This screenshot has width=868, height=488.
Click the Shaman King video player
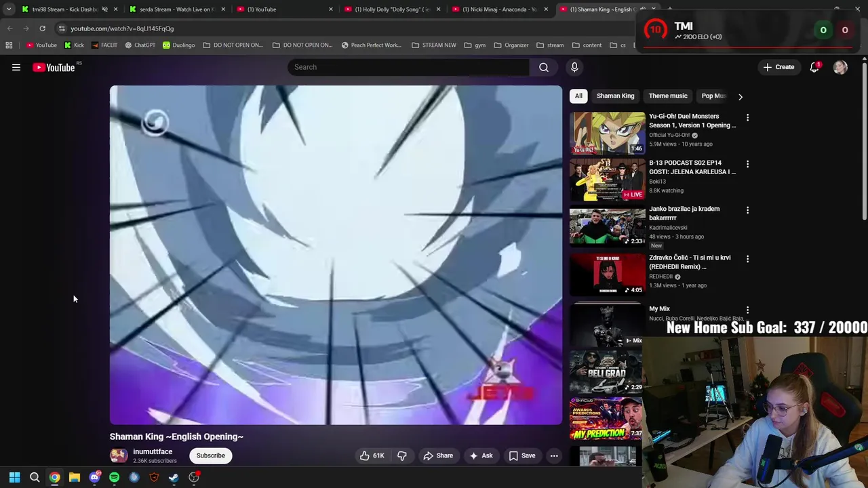336,255
